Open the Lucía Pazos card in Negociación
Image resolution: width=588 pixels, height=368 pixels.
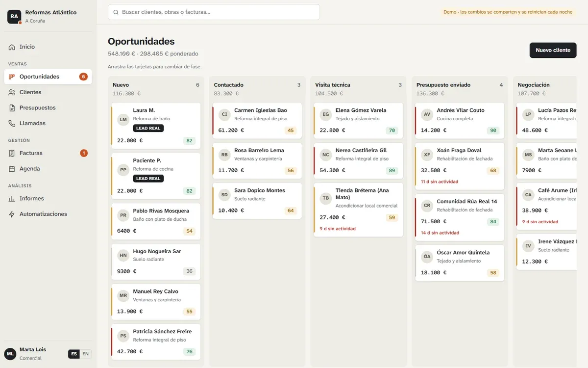(546, 120)
